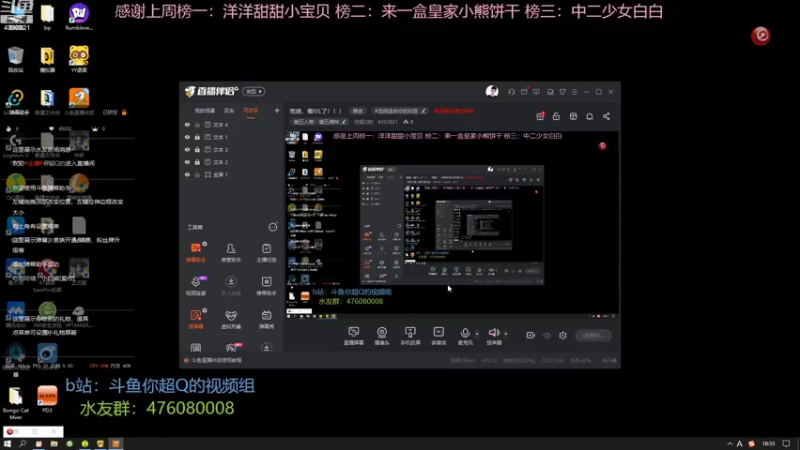Open the shop icon in room header
Screen dimensions: 800x450
click(x=573, y=116)
